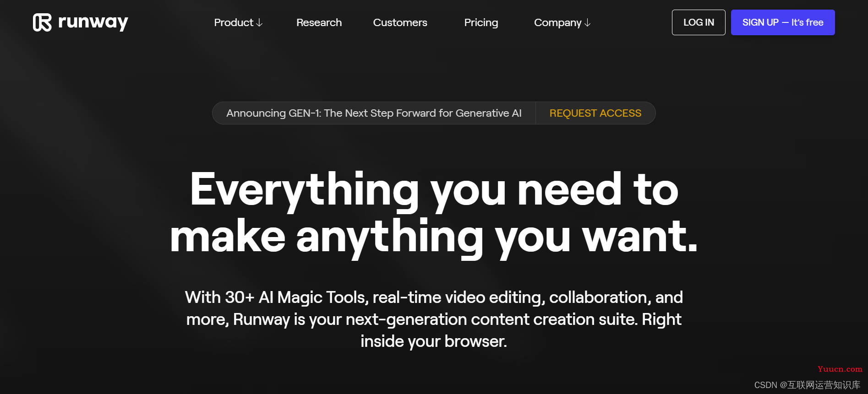This screenshot has width=868, height=394.
Task: Click SIGN UP — It's free button
Action: (x=783, y=22)
